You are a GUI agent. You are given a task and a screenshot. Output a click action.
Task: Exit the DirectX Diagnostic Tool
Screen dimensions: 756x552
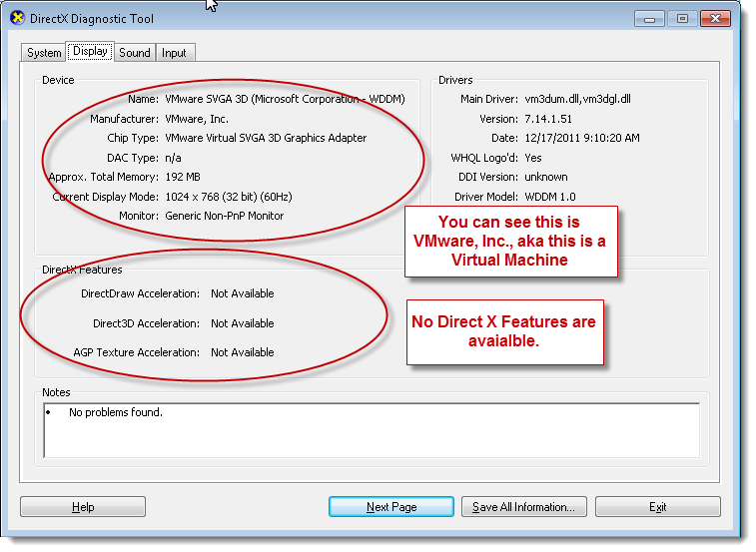(x=657, y=507)
